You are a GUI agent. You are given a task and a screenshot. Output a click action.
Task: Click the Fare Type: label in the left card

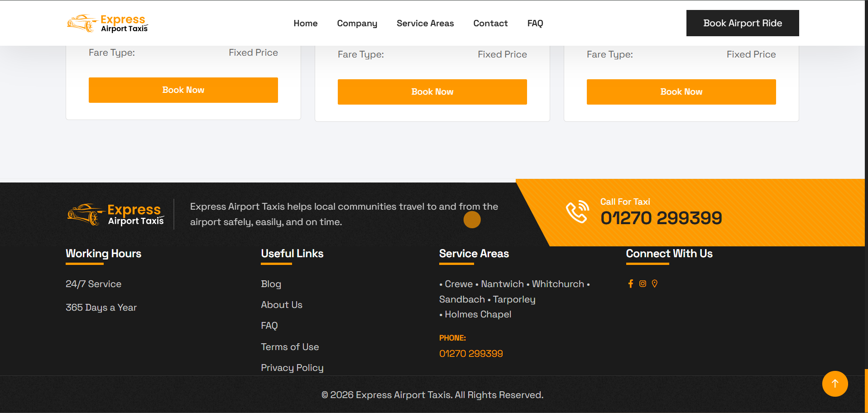(112, 53)
